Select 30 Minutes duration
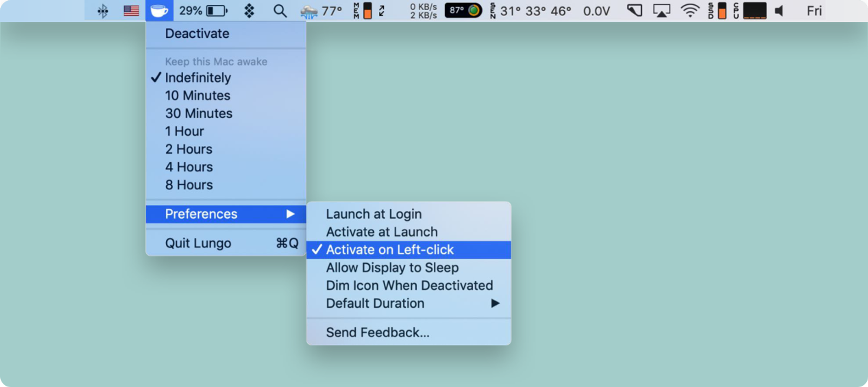The height and width of the screenshot is (387, 868). point(198,113)
